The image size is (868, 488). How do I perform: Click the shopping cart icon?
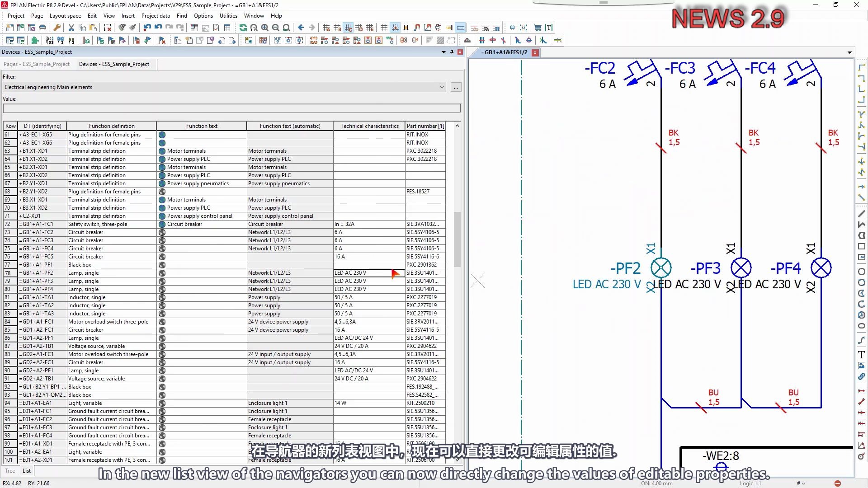tap(538, 28)
